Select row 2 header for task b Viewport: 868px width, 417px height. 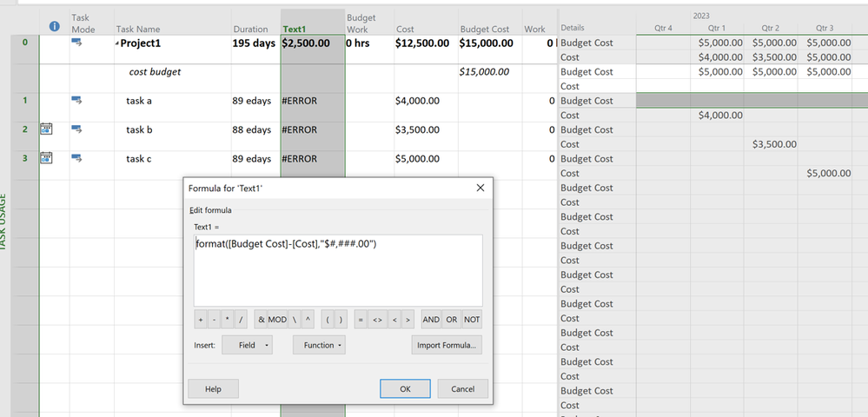click(25, 136)
